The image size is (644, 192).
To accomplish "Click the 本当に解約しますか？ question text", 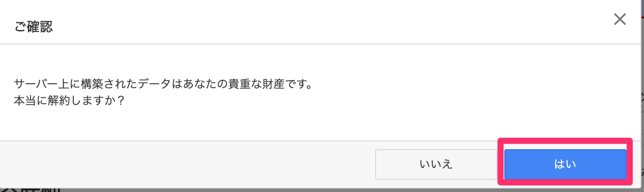I will click(69, 100).
